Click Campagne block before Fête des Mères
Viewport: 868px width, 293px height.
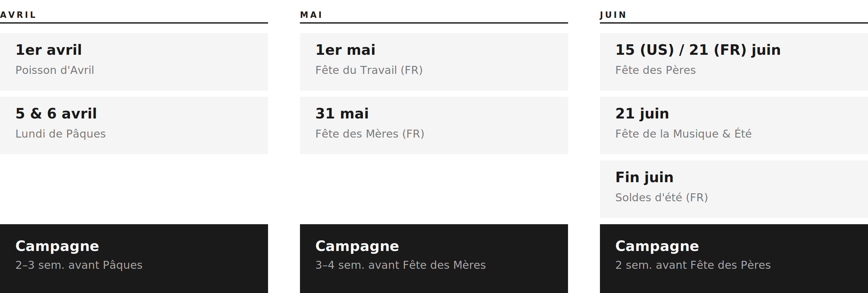[x=434, y=256]
